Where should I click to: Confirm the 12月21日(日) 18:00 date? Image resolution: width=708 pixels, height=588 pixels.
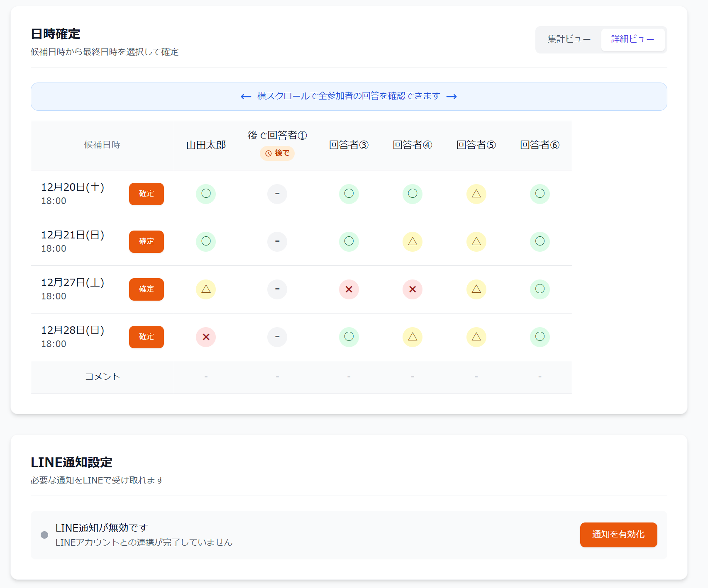pyautogui.click(x=146, y=241)
